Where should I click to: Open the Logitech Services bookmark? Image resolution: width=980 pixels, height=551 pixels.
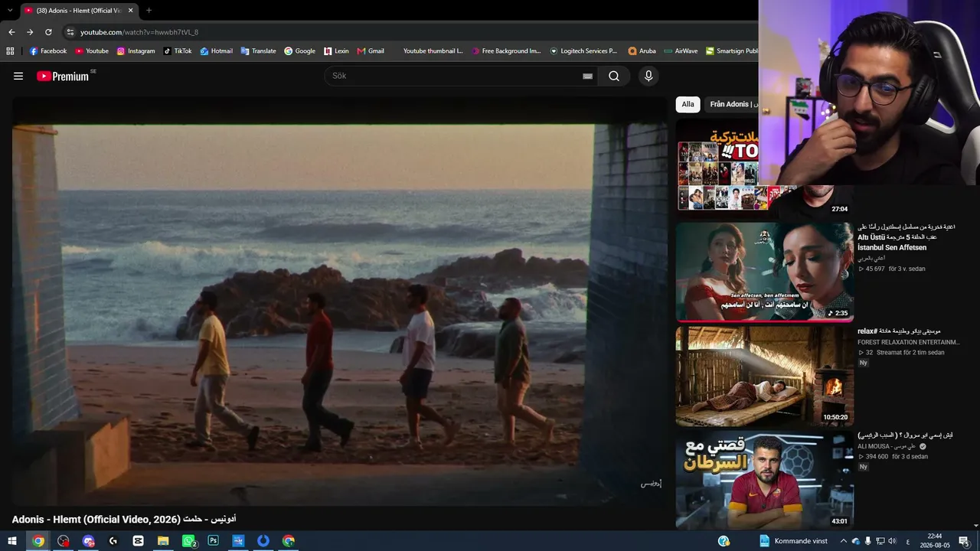pos(583,51)
